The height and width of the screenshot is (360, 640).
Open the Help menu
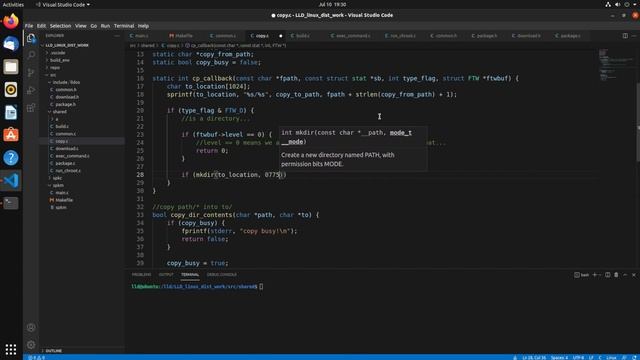pyautogui.click(x=143, y=26)
